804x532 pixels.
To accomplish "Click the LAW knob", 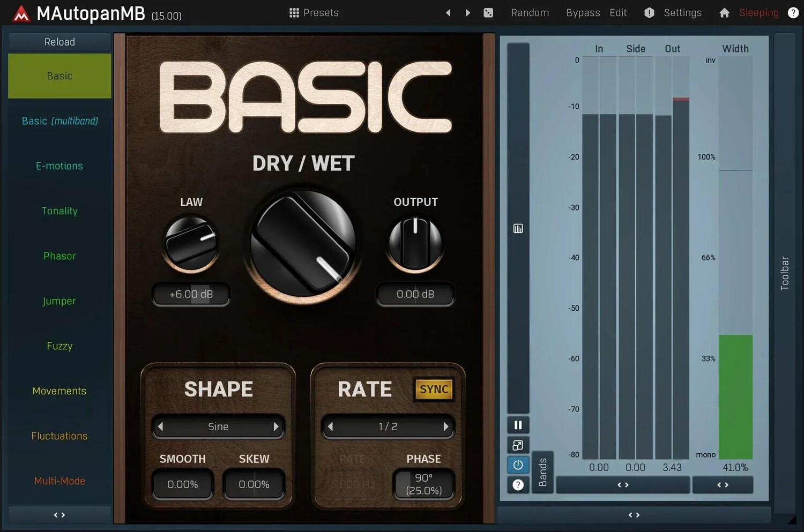I will (191, 243).
